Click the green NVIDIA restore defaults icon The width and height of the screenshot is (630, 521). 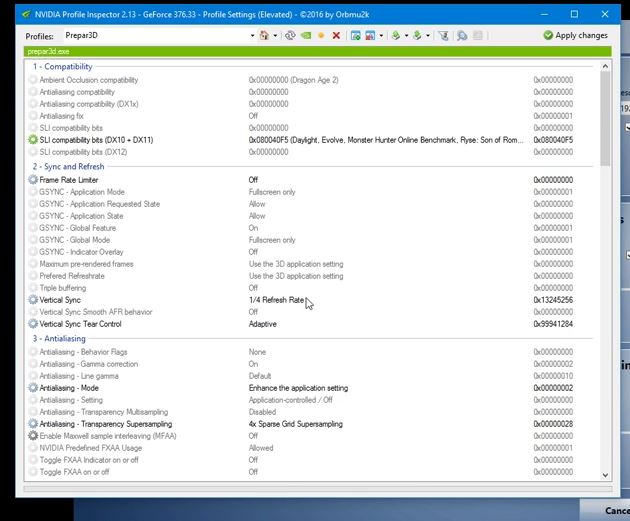click(306, 35)
